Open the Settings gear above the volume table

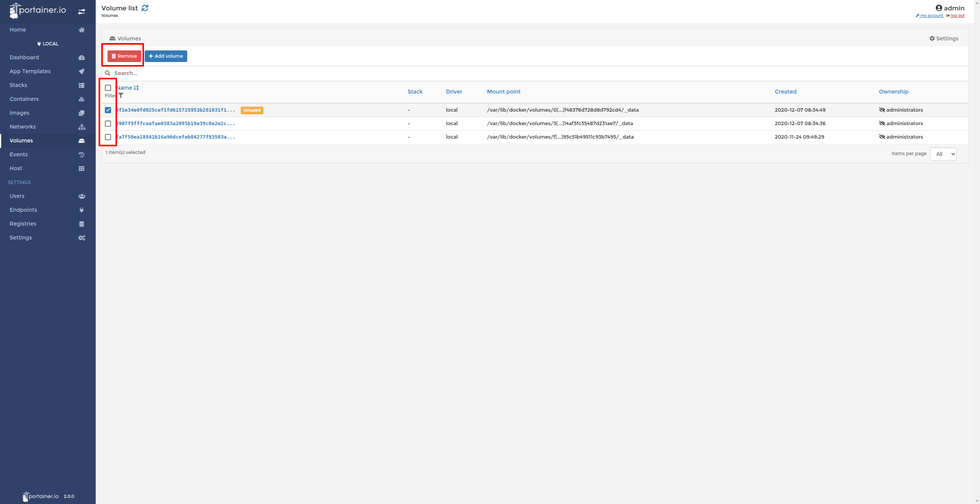[944, 38]
